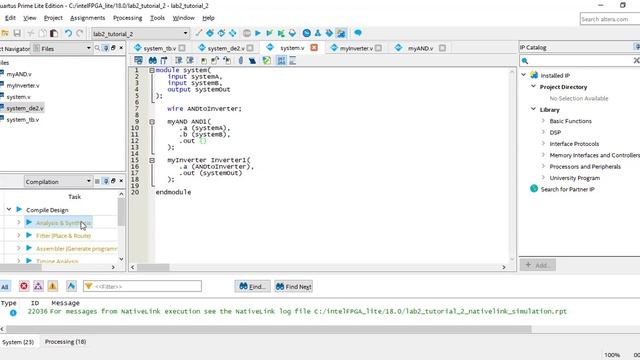This screenshot has width=640, height=360.
Task: Open the Tools menu
Action: (x=157, y=18)
